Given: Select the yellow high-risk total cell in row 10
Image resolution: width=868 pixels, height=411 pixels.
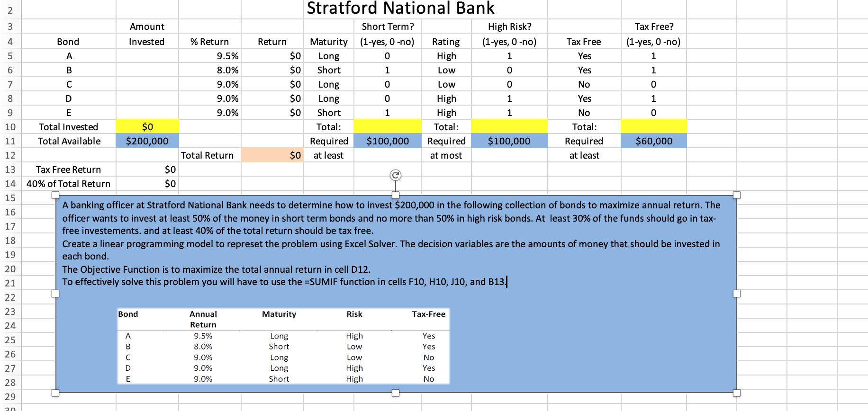Looking at the screenshot, I should coord(509,127).
